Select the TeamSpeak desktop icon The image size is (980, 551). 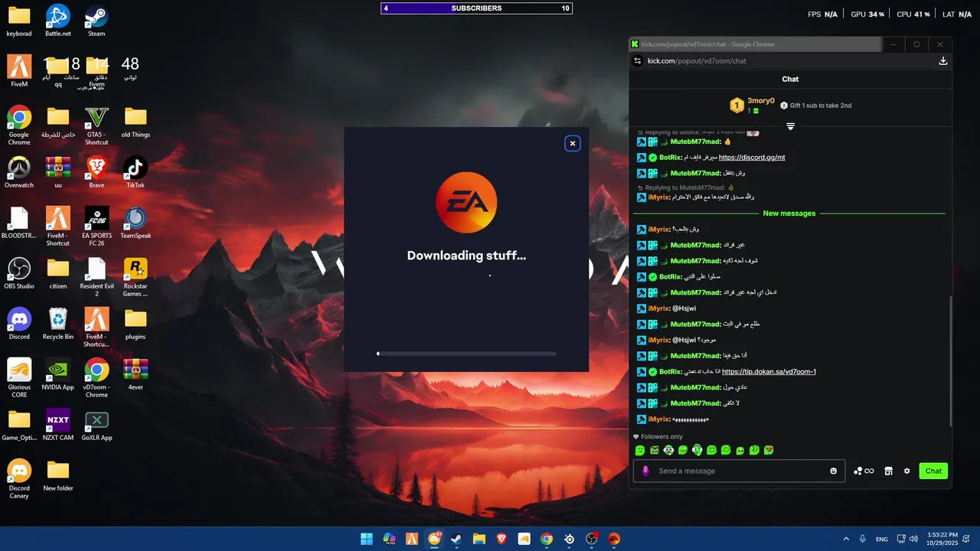coord(136,223)
